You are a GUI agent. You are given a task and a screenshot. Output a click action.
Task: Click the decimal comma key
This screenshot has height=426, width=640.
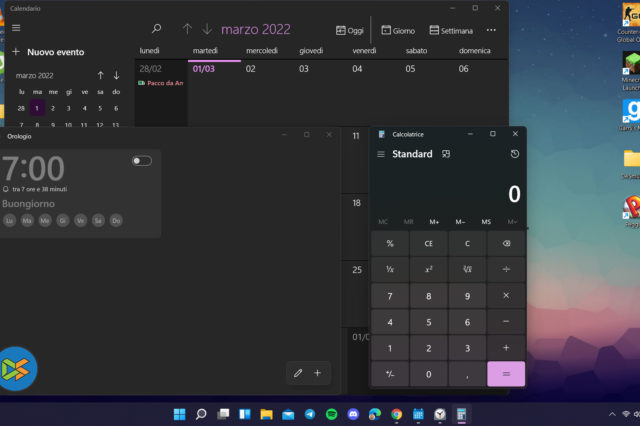(467, 374)
